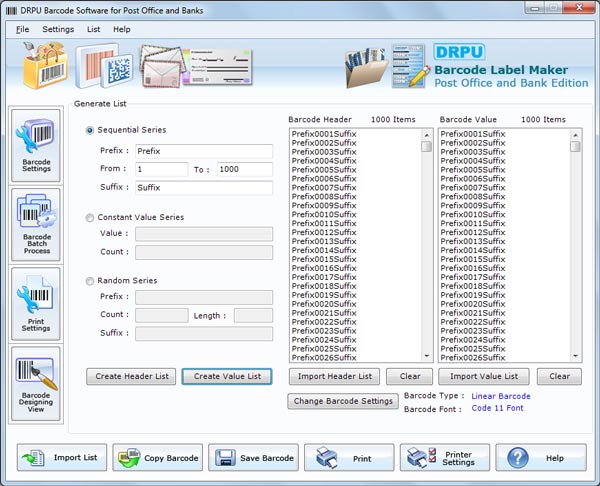Focus the To input field

(x=245, y=169)
